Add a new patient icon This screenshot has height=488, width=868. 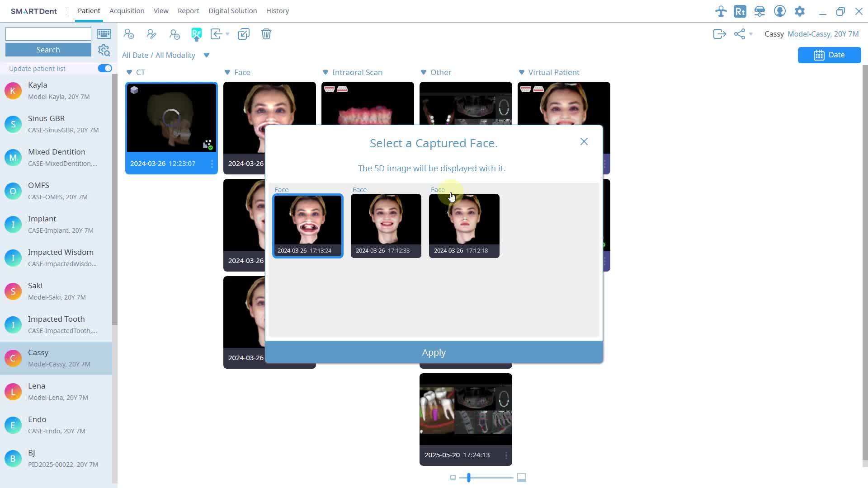[x=129, y=34]
